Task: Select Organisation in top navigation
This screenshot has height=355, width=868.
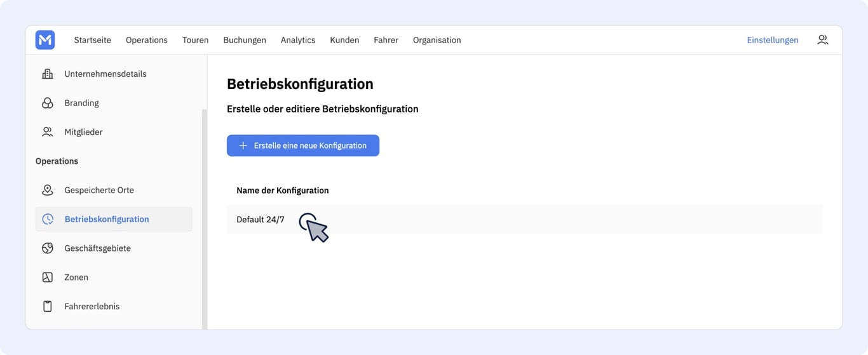Action: pyautogui.click(x=437, y=40)
